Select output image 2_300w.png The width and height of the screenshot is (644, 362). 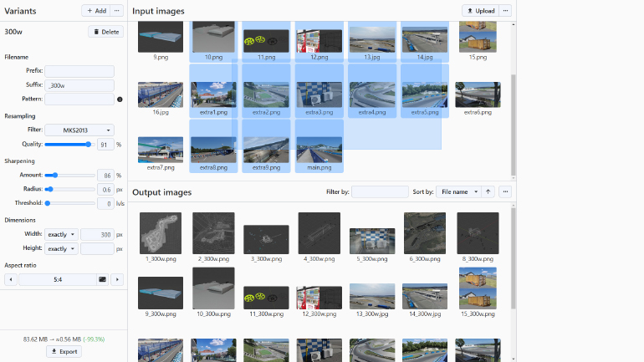213,237
